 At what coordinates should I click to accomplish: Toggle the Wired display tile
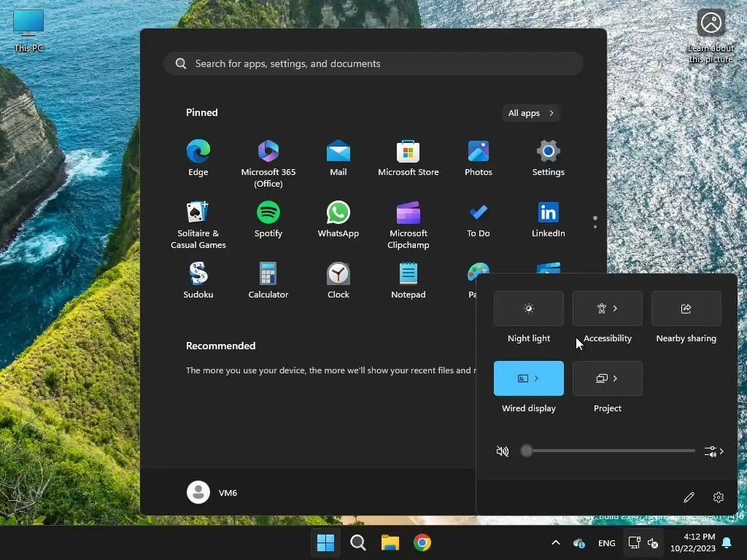tap(529, 378)
